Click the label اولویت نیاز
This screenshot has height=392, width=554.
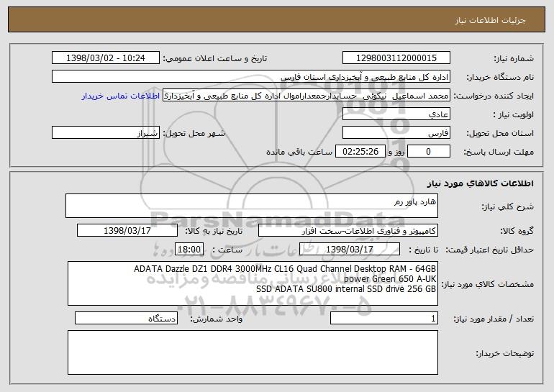pyautogui.click(x=514, y=115)
